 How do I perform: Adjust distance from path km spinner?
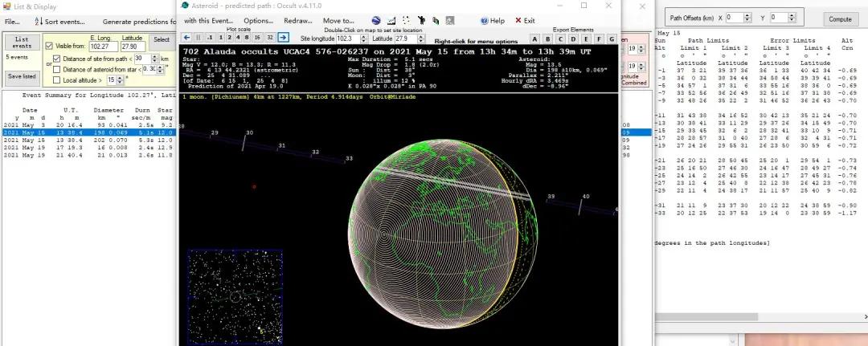[x=156, y=59]
